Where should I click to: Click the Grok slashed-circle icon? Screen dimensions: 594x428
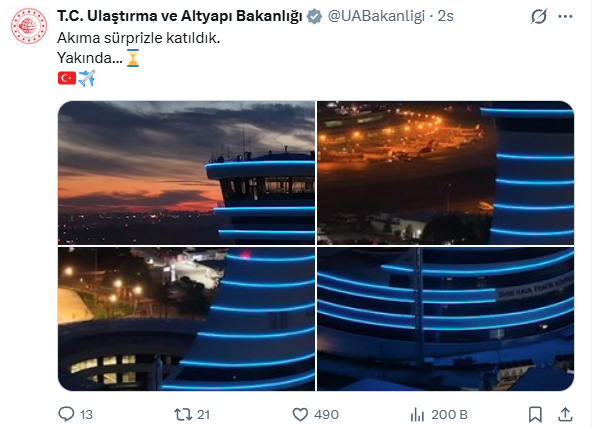(539, 16)
